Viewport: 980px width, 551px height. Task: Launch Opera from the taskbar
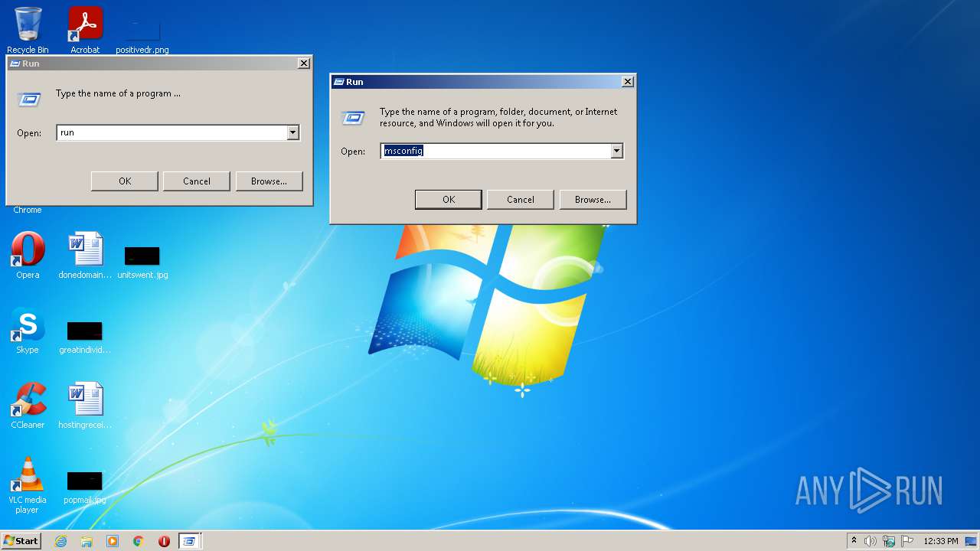pos(164,541)
